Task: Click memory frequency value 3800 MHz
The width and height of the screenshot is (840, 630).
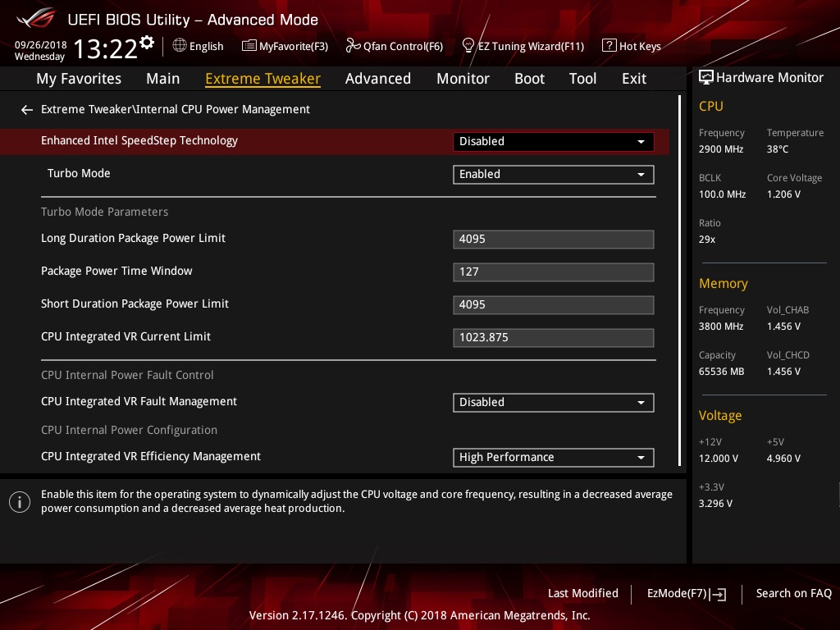Action: click(721, 326)
